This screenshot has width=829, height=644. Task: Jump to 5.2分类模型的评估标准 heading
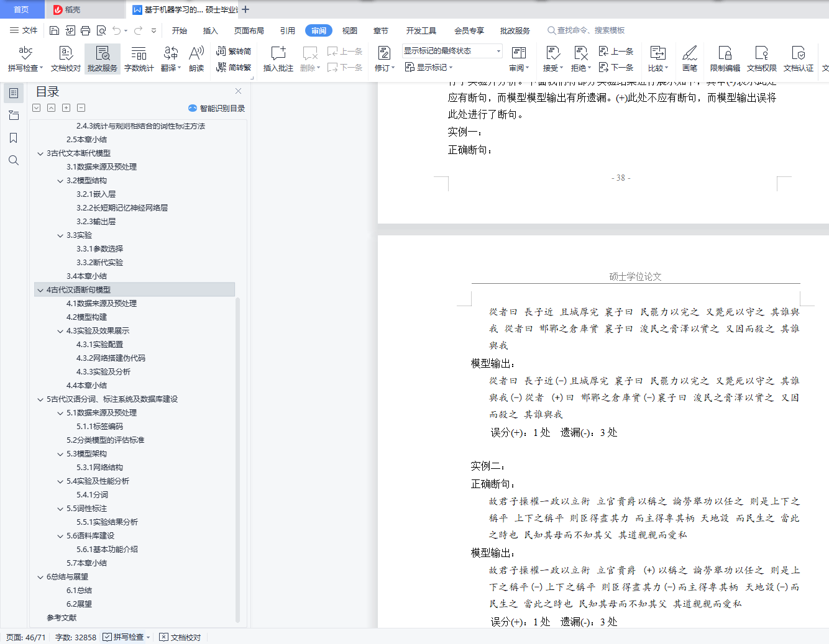tap(105, 440)
